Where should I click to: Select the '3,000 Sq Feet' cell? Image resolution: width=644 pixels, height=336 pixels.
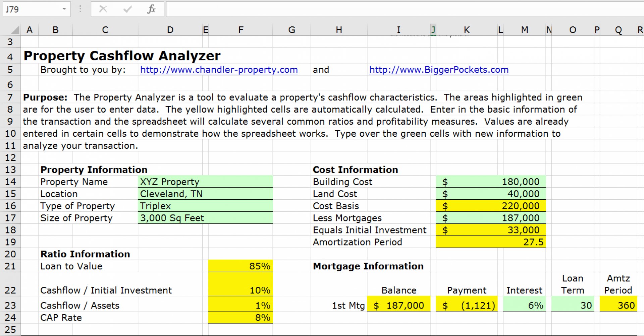[x=205, y=218]
